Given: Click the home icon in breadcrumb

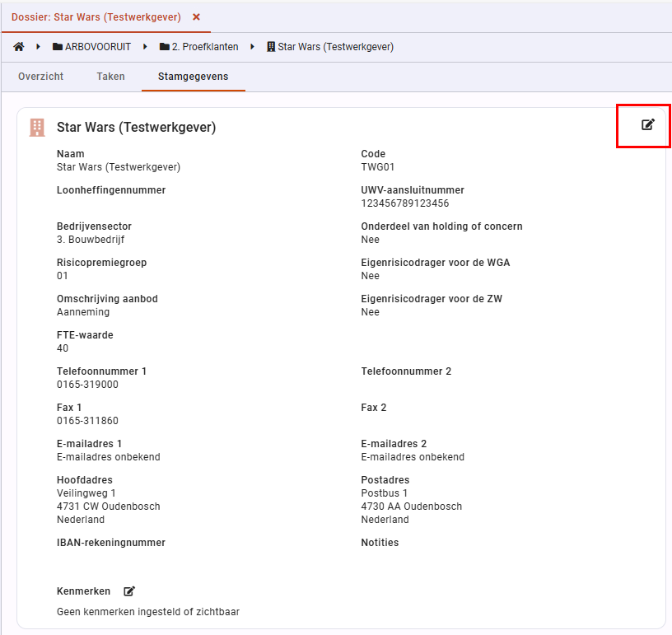Looking at the screenshot, I should coord(18,47).
